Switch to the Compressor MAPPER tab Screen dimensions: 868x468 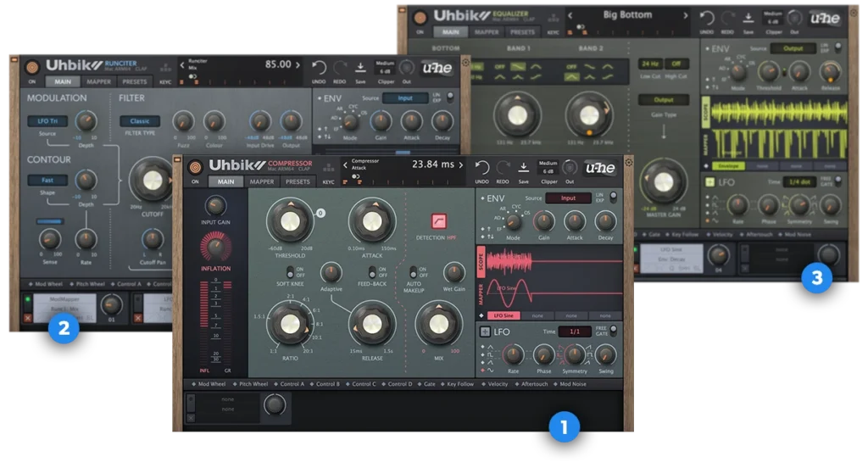[262, 181]
